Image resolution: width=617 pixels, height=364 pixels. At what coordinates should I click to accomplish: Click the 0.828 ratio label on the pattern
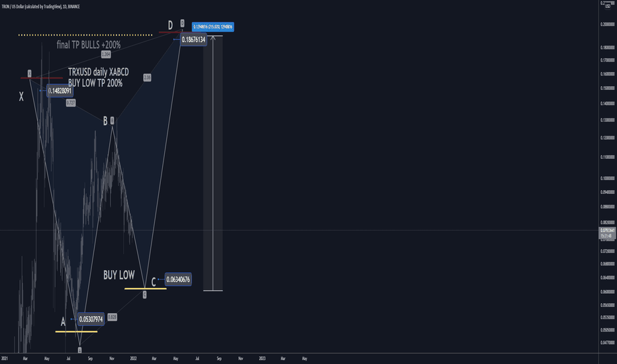click(112, 317)
